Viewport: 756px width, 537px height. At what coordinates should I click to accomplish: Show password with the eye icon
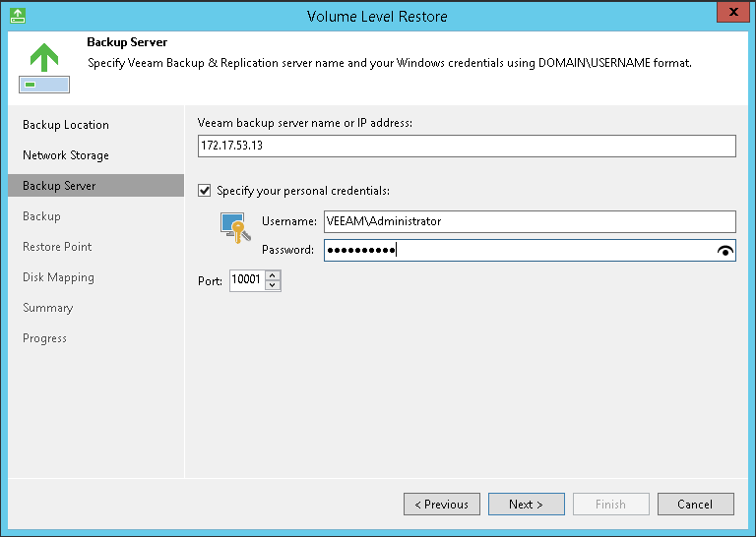(726, 251)
